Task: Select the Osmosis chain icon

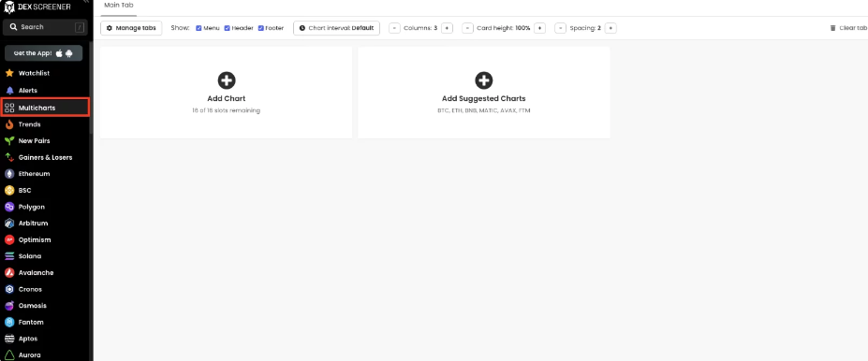Action: [x=9, y=306]
